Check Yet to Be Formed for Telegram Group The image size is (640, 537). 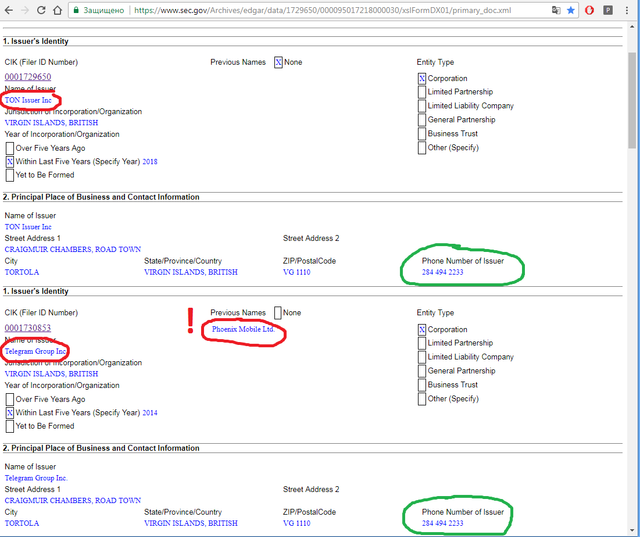(x=10, y=426)
